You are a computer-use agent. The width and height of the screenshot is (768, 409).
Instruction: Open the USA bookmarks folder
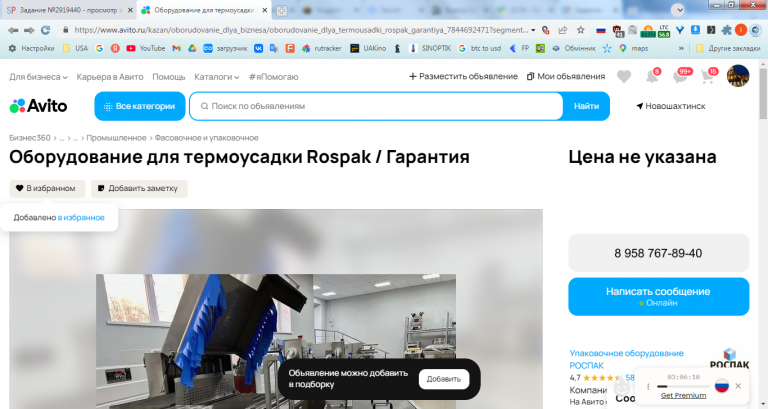tap(75, 48)
